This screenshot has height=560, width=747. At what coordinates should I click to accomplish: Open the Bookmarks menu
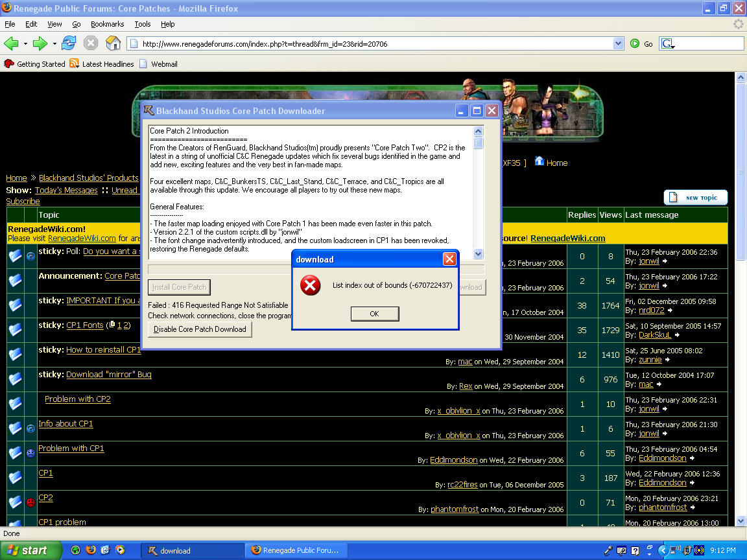pyautogui.click(x=107, y=24)
